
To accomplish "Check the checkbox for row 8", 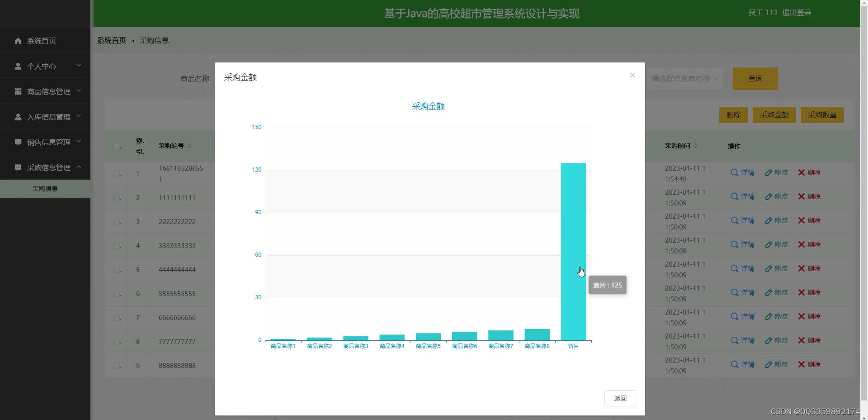I will (x=117, y=342).
